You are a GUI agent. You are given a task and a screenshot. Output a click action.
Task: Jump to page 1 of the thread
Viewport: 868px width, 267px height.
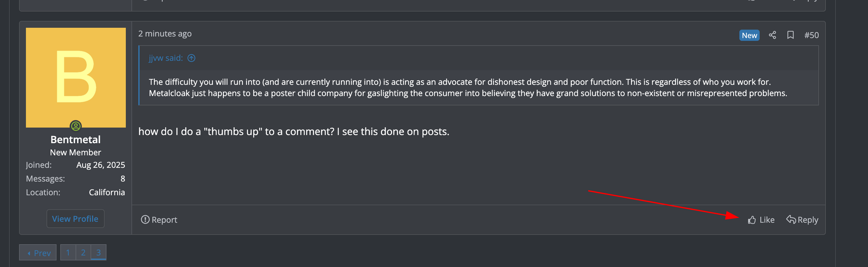coord(68,252)
